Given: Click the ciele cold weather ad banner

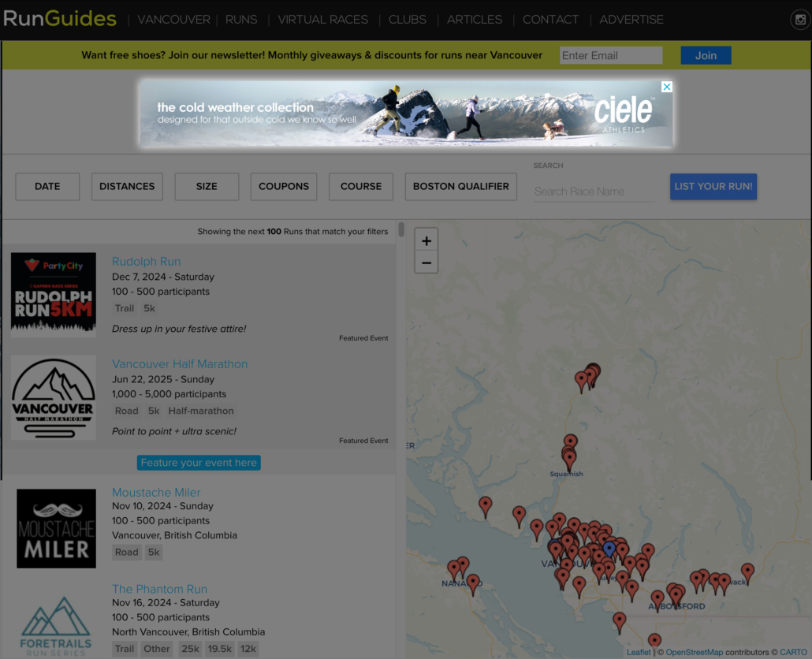Looking at the screenshot, I should coord(407,113).
